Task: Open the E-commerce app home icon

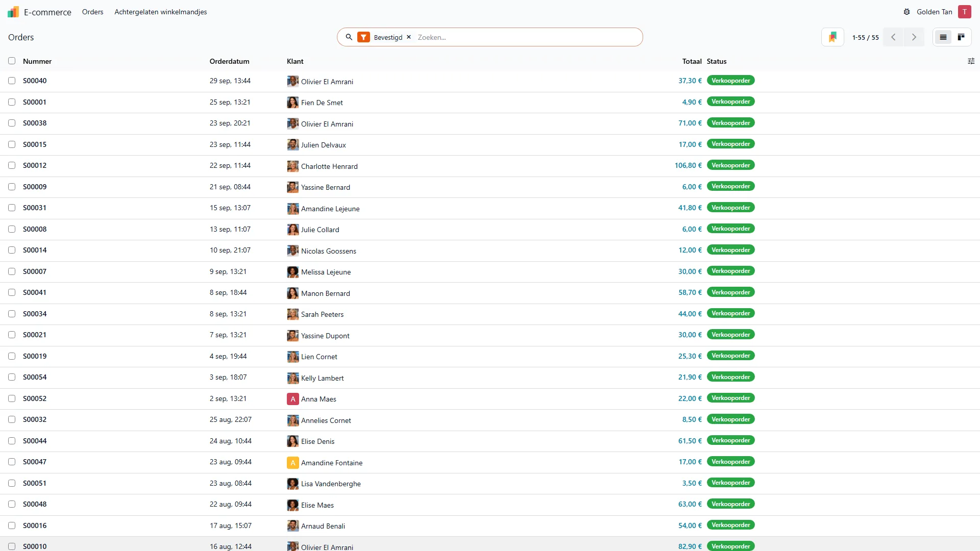Action: tap(13, 12)
